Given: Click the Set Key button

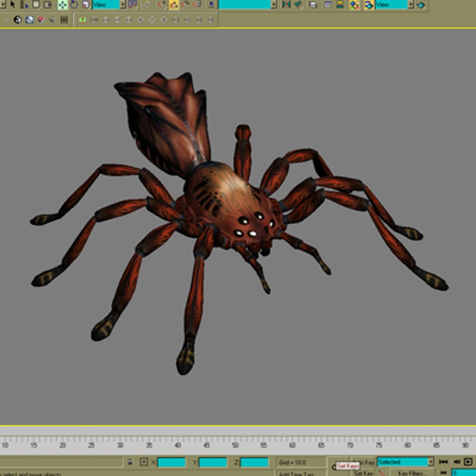Looking at the screenshot, I should (x=363, y=473).
